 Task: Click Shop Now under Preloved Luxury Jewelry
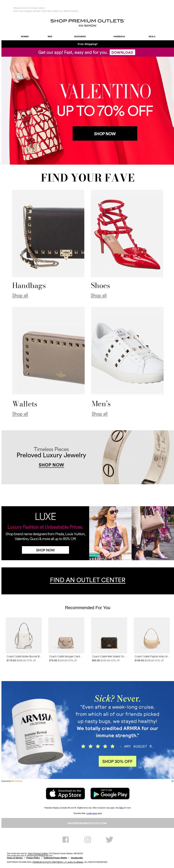point(51,465)
